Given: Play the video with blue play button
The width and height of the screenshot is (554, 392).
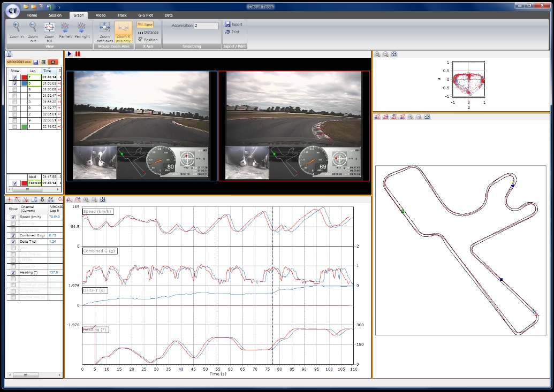Looking at the screenshot, I should 70,54.
